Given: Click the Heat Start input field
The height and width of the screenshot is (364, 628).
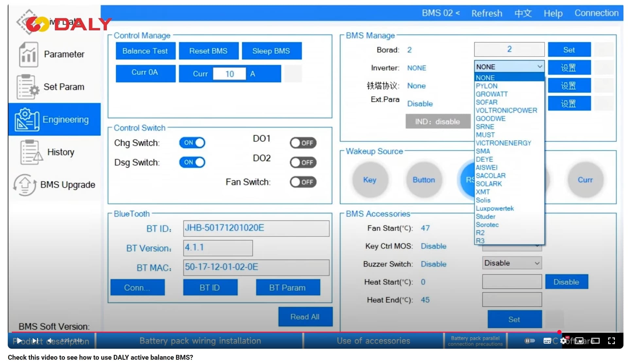Looking at the screenshot, I should point(512,282).
